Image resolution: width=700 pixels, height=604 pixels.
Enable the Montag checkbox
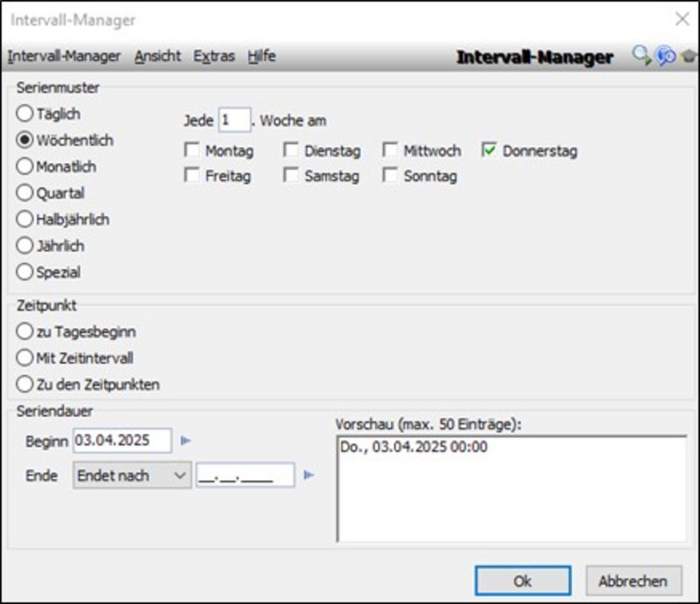coord(192,150)
